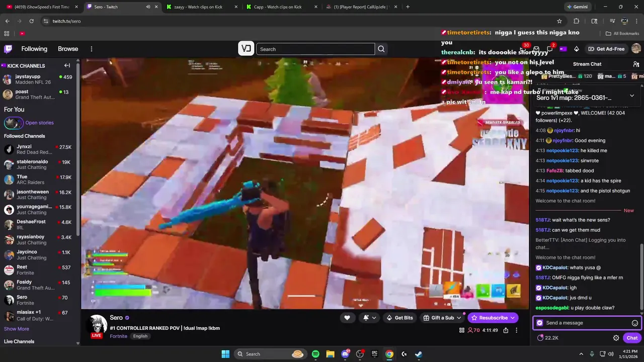Open the chat community users icon
The width and height of the screenshot is (644, 362).
pyautogui.click(x=636, y=64)
